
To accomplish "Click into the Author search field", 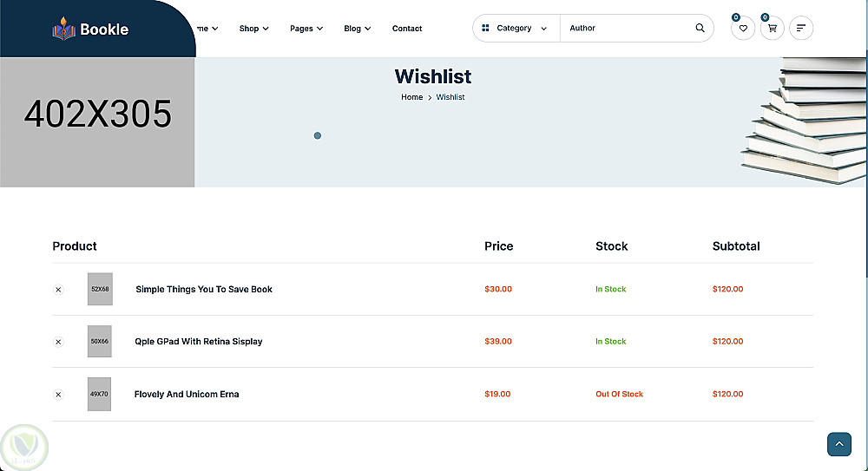I will 627,28.
